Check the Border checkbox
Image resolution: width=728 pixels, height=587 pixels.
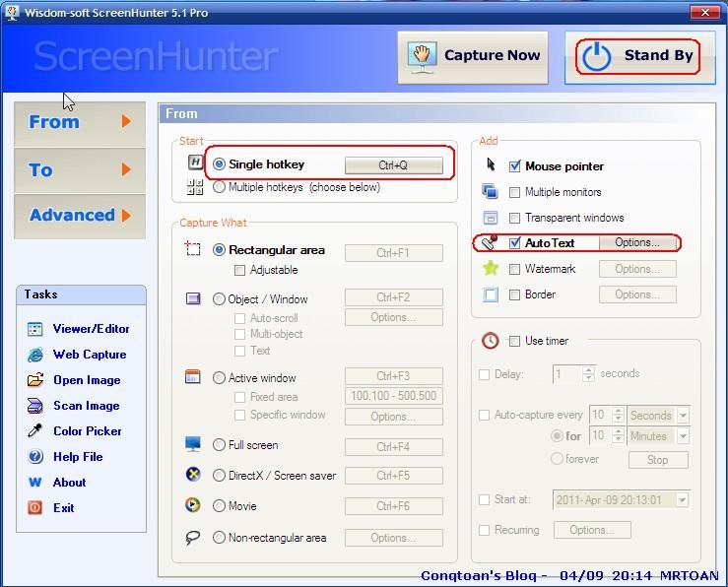click(514, 294)
